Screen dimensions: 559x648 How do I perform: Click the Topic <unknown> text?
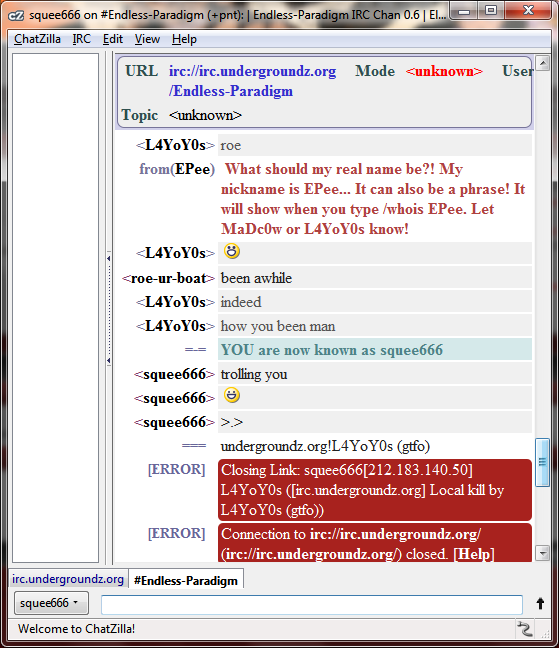(205, 115)
